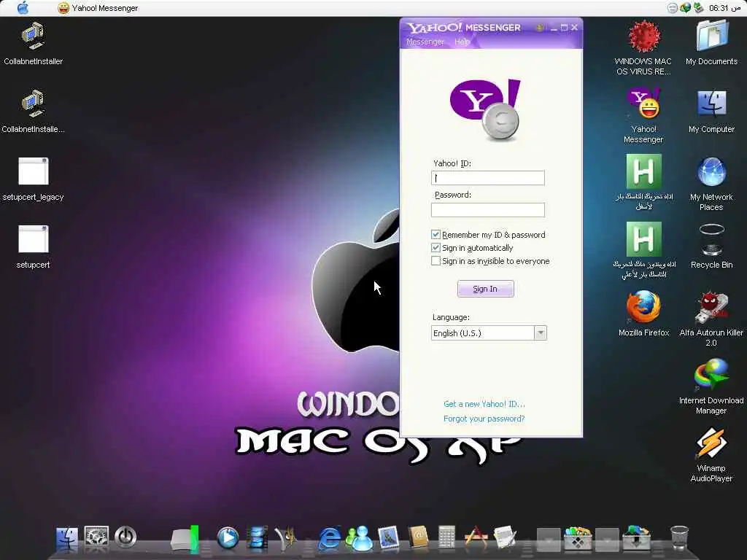
Task: Launch the Calculator from the dock
Action: pos(447,537)
